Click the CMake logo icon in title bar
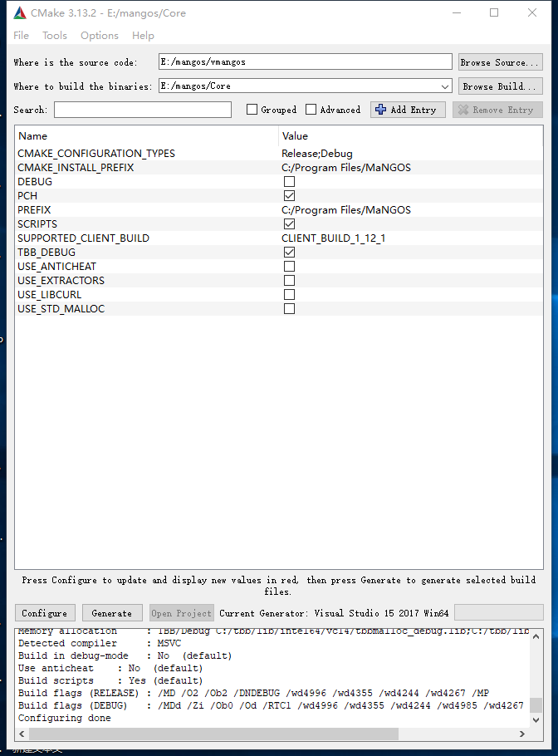Viewport: 558px width, 756px height. point(20,13)
